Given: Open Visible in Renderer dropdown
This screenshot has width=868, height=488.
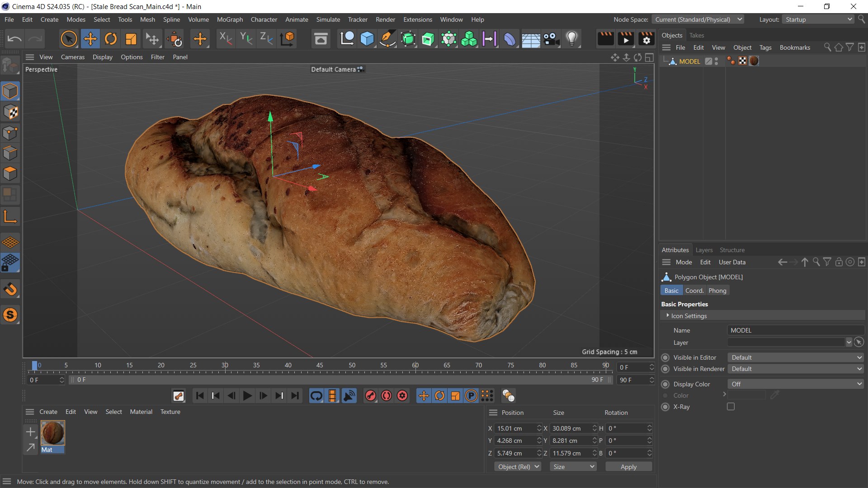Looking at the screenshot, I should point(796,369).
